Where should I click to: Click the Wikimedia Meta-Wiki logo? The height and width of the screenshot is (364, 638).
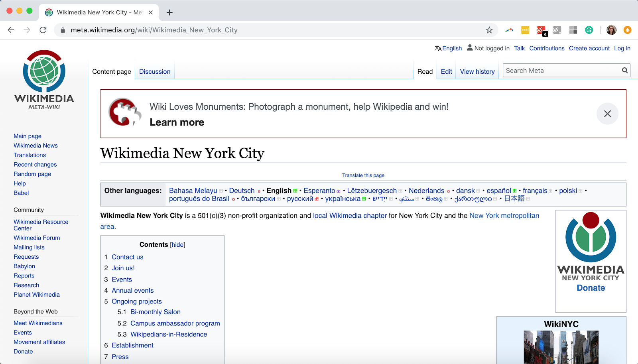(44, 80)
